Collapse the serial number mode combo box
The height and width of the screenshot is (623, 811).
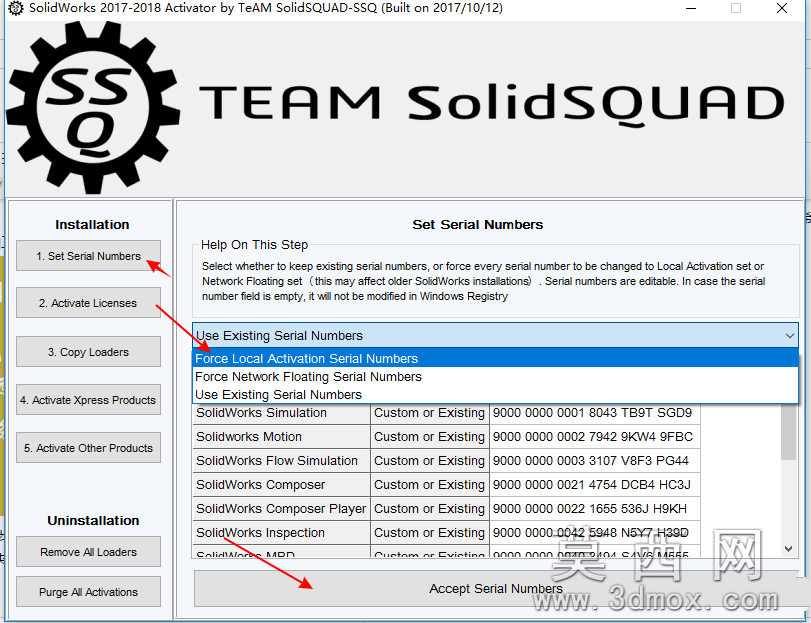[x=495, y=336]
